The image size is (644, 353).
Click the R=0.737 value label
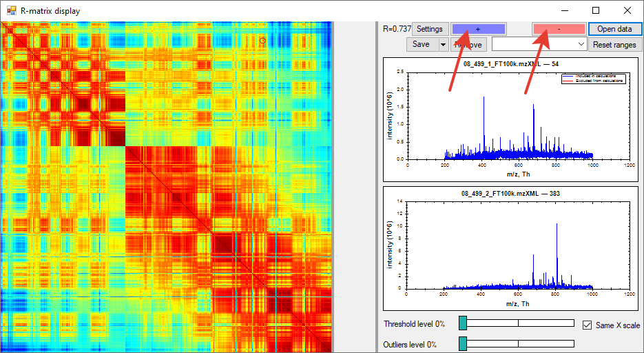[397, 29]
